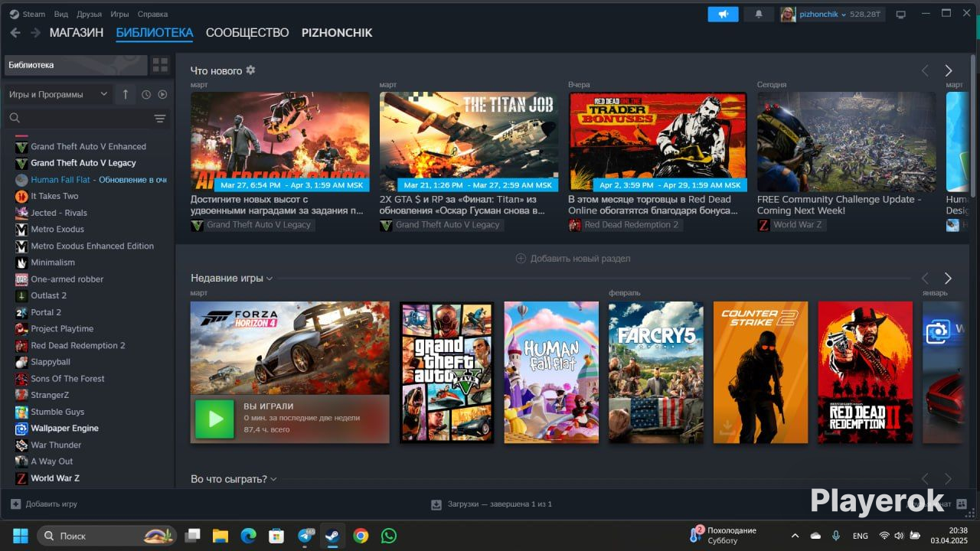Click the World War Z tag under news

click(x=792, y=225)
